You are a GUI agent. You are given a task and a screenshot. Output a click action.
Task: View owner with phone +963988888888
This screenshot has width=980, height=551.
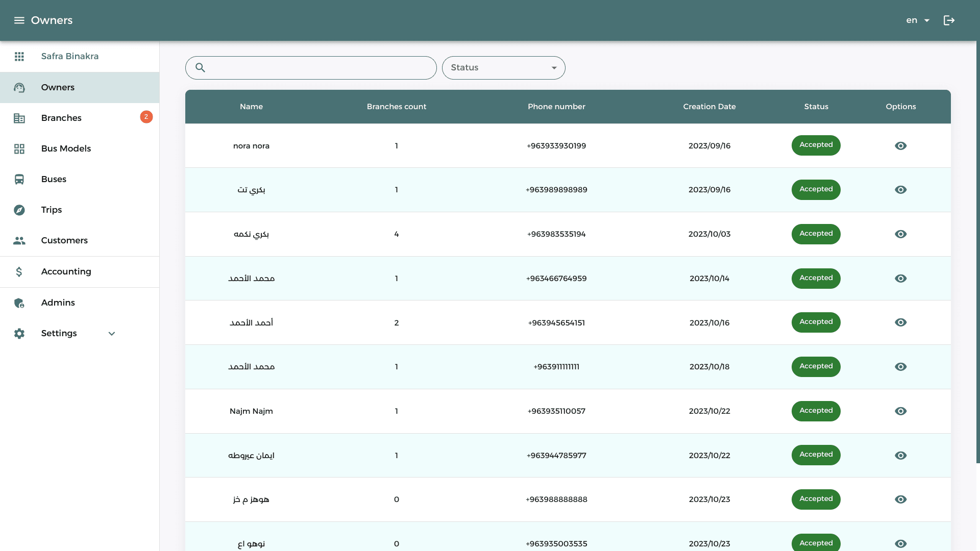(900, 499)
